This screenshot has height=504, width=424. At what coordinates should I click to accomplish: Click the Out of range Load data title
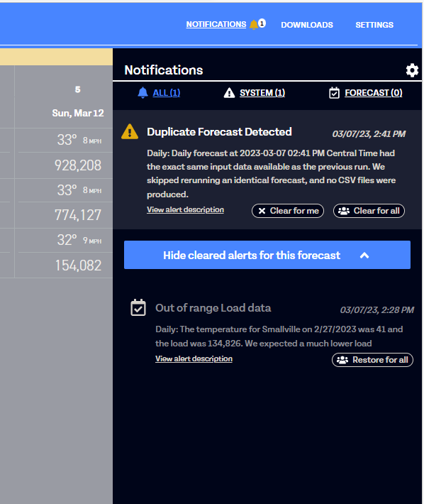[x=213, y=308]
